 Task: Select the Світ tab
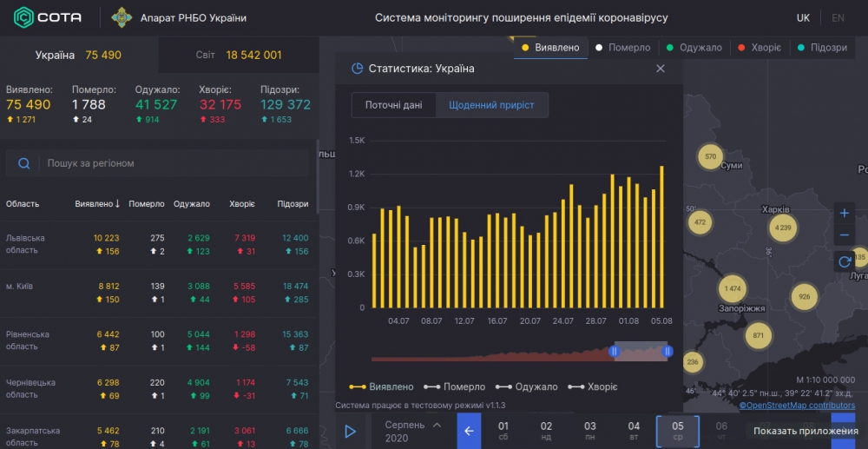pos(239,55)
